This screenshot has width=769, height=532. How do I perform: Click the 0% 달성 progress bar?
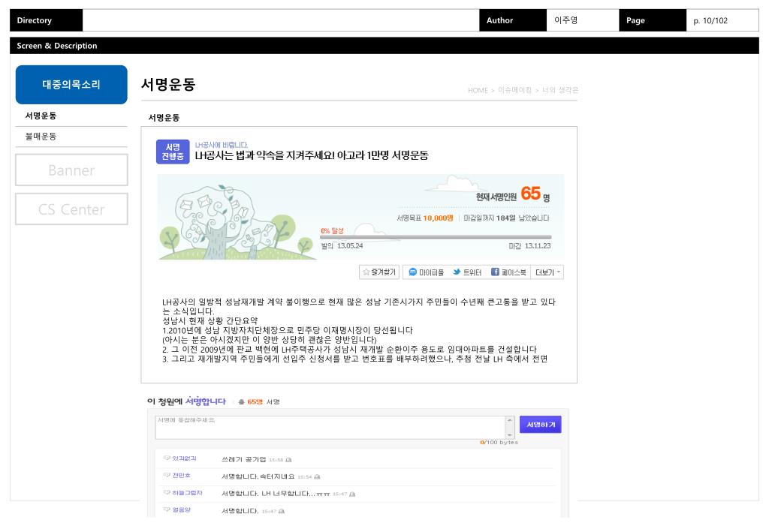pos(436,237)
